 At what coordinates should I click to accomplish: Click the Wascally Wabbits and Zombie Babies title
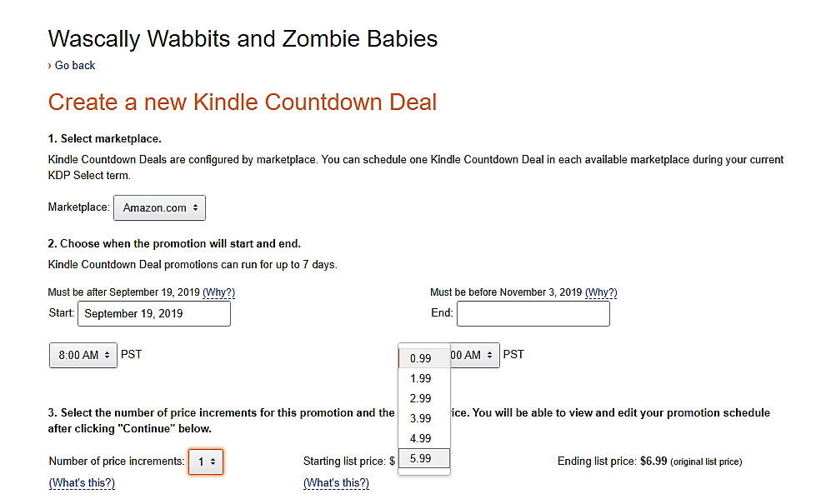click(x=243, y=38)
